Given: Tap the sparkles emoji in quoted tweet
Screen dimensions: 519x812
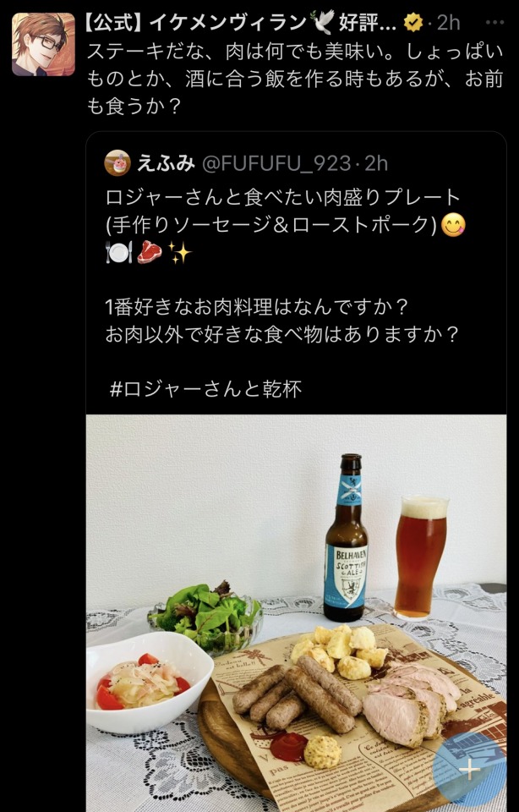Looking at the screenshot, I should [x=179, y=253].
